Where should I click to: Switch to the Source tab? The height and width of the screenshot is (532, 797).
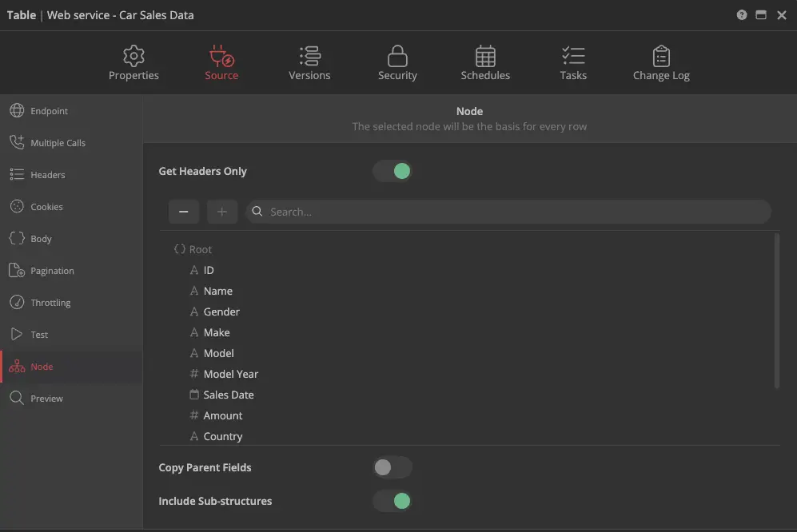pos(221,63)
